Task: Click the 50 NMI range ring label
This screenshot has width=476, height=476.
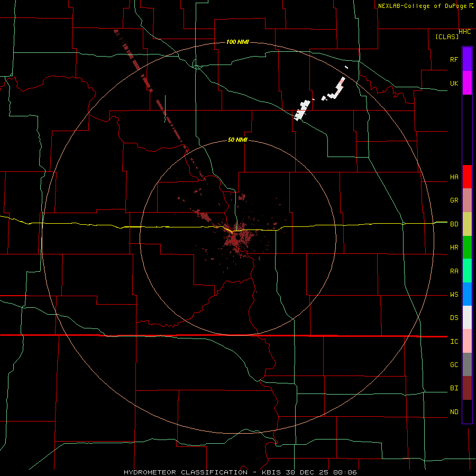Action: 237,140
